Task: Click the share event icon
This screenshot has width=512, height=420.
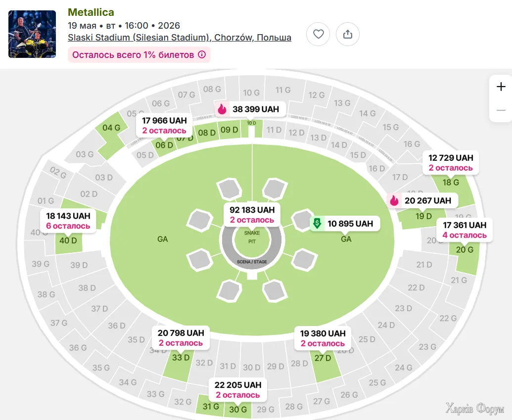Action: coord(348,34)
